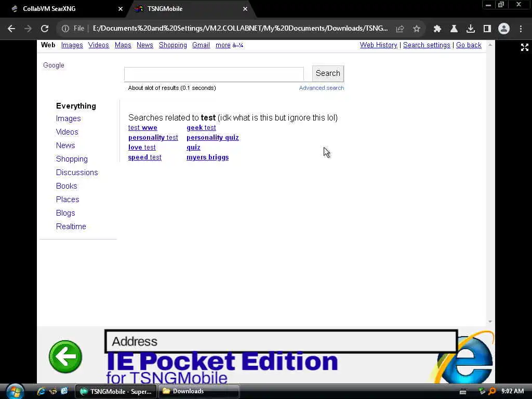
Task: Open the Chrome three-dot menu
Action: [x=521, y=29]
